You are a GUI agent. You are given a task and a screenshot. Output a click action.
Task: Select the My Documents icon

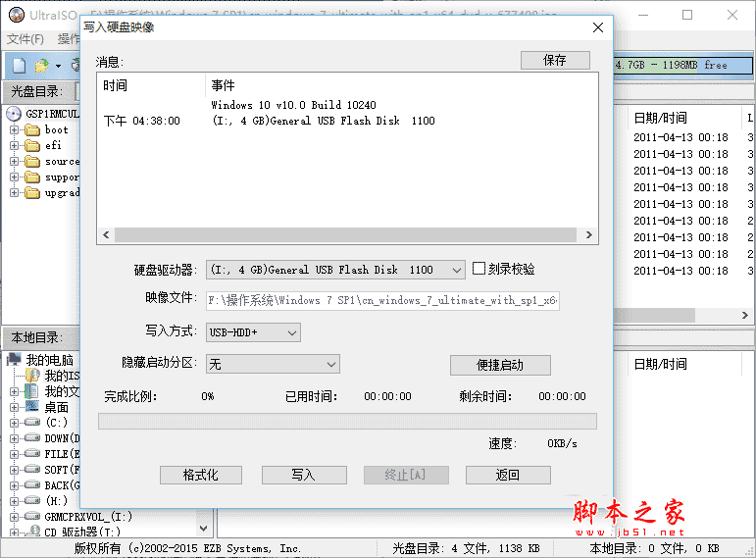point(31,391)
